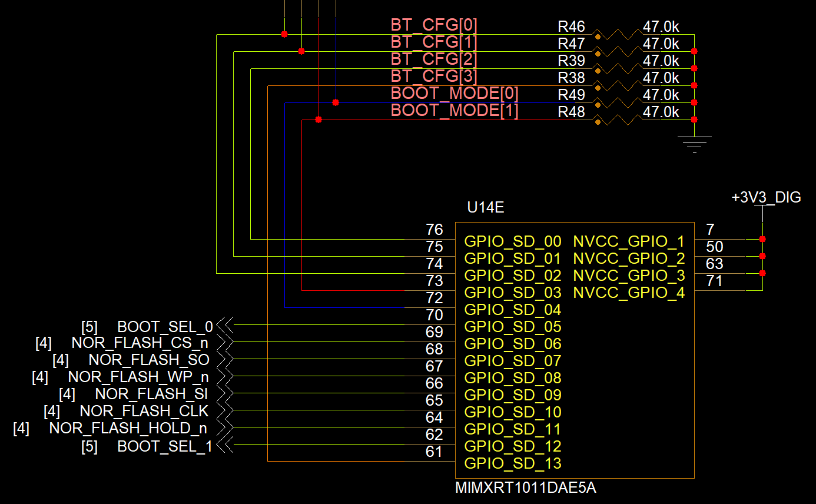Select the NOR_FLASH_WP_n off-page connector
The width and height of the screenshot is (816, 504).
pos(225,376)
